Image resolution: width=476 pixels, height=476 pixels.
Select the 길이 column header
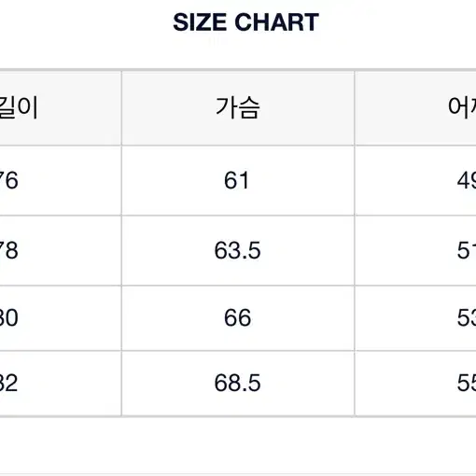[x=19, y=107]
